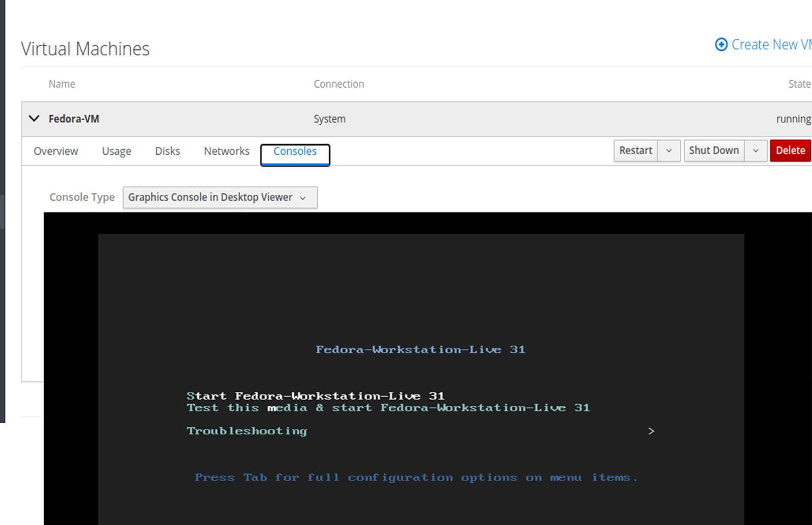This screenshot has width=812, height=525.
Task: Click the Troubleshooting submenu arrow
Action: tap(651, 431)
